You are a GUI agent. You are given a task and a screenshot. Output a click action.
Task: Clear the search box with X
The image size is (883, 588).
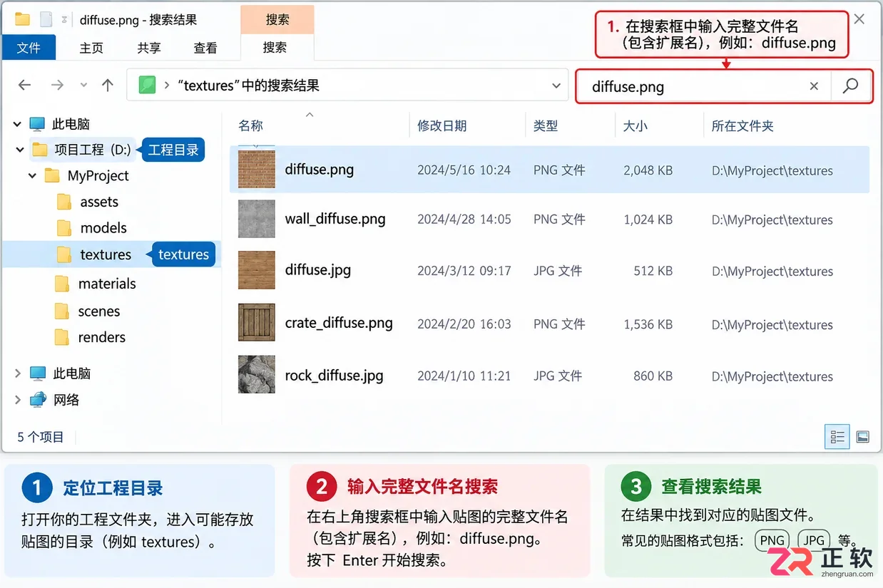click(814, 86)
